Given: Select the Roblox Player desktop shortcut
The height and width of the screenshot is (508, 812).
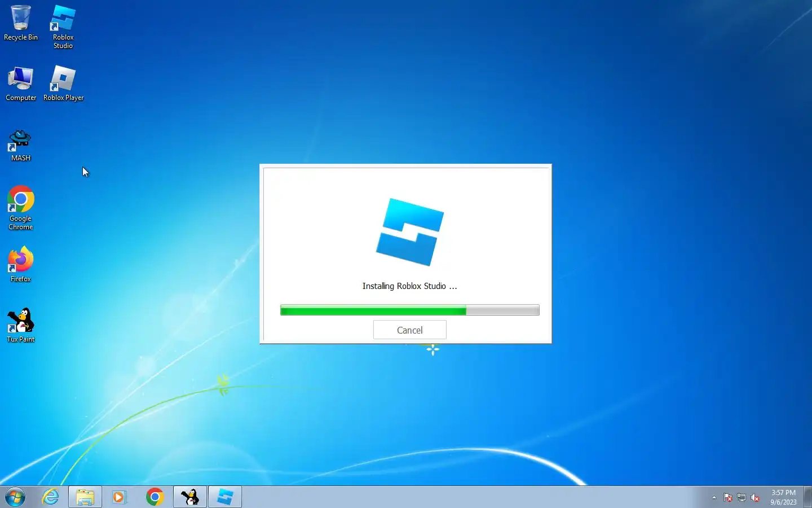Looking at the screenshot, I should coord(63,84).
